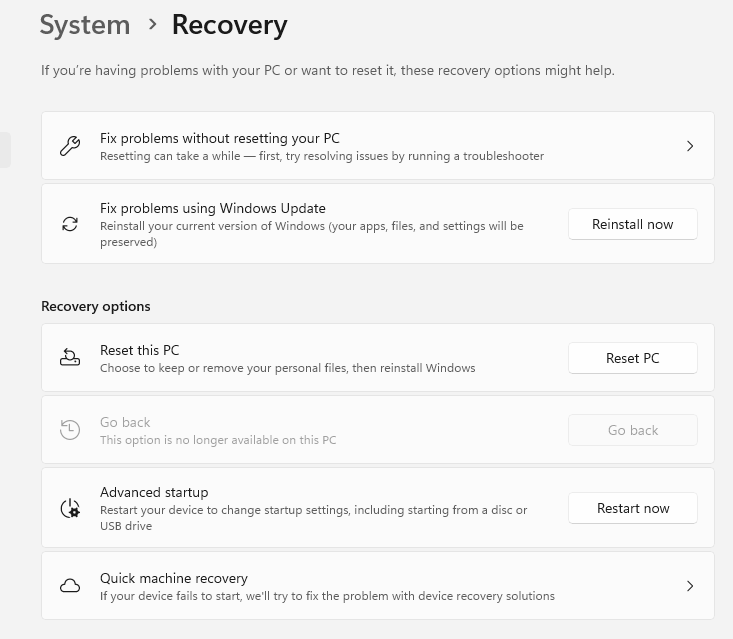Click the Windows Update sync arrows icon
The height and width of the screenshot is (639, 733).
click(70, 224)
